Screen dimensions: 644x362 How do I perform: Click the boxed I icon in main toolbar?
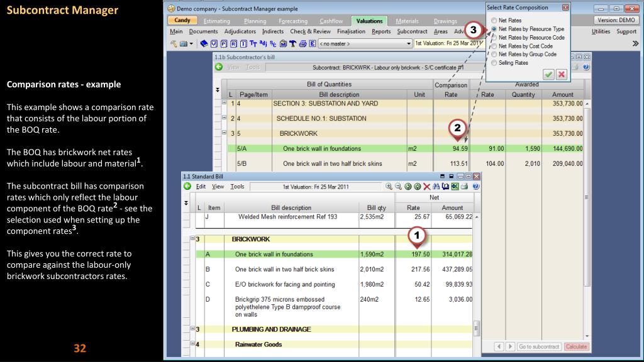(243, 43)
